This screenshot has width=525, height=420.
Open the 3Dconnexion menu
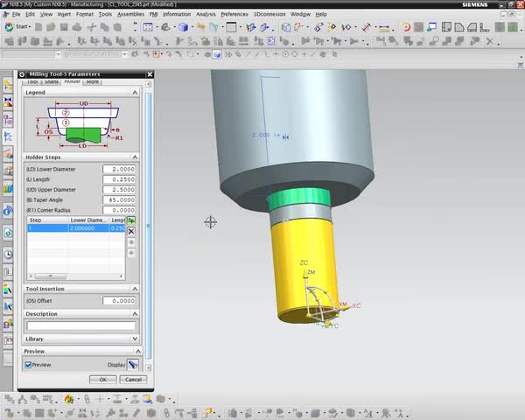click(x=269, y=14)
